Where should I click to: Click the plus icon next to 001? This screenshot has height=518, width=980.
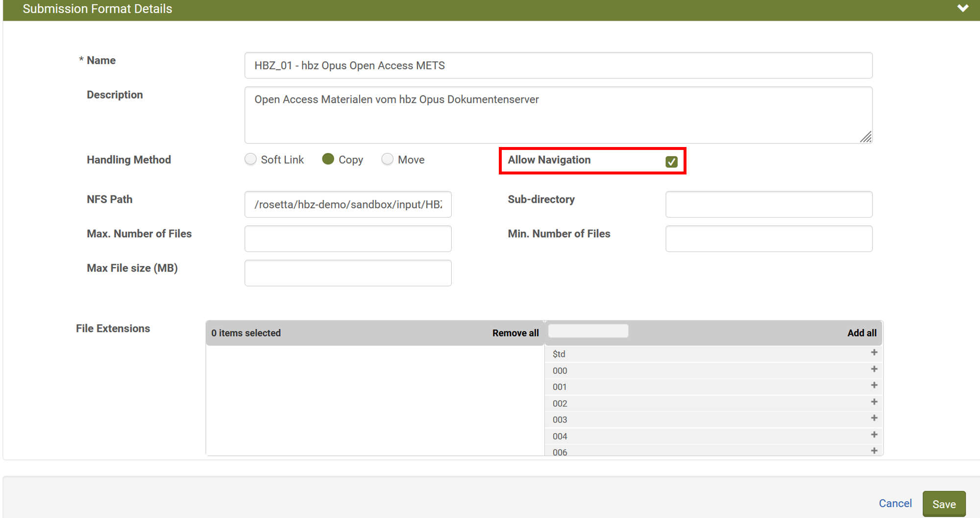point(874,386)
